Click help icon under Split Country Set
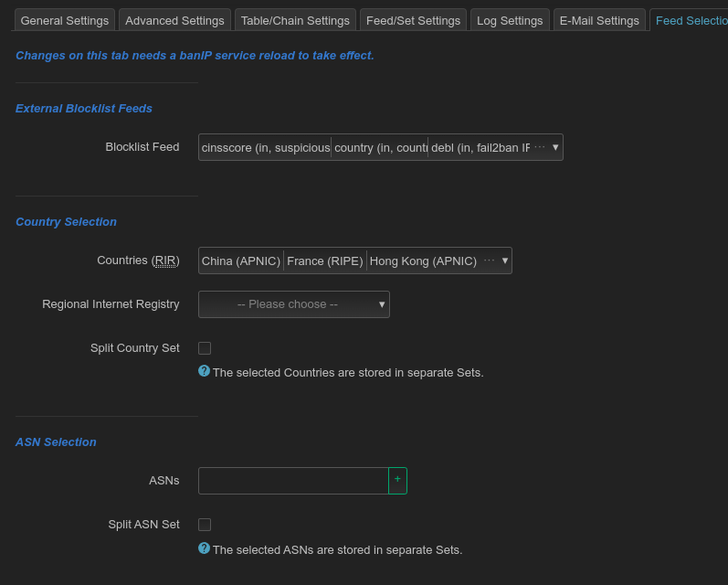This screenshot has height=585, width=728. coord(204,371)
